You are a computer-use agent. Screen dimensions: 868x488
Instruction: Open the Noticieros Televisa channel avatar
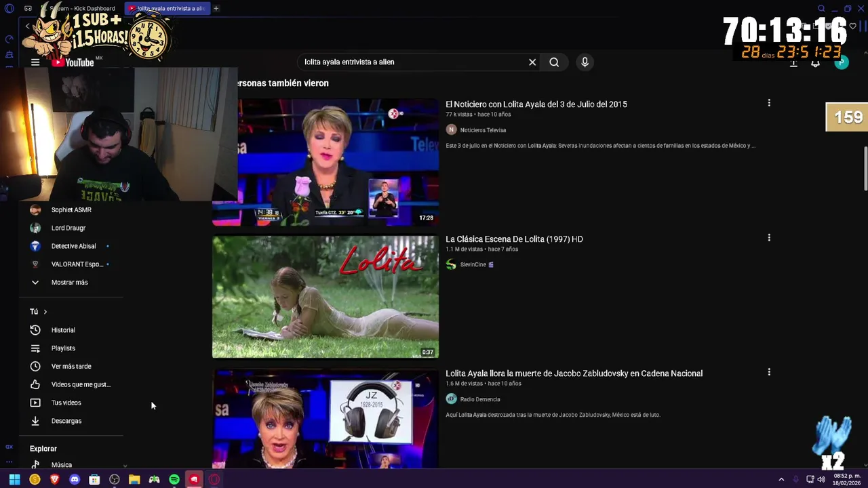point(451,129)
